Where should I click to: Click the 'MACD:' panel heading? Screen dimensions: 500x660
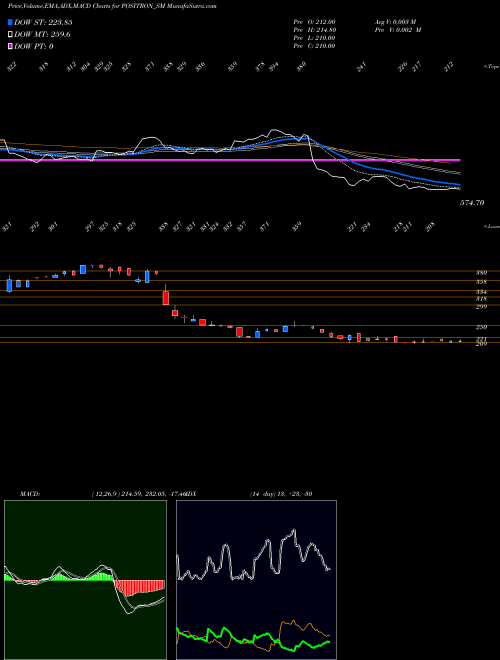point(30,494)
